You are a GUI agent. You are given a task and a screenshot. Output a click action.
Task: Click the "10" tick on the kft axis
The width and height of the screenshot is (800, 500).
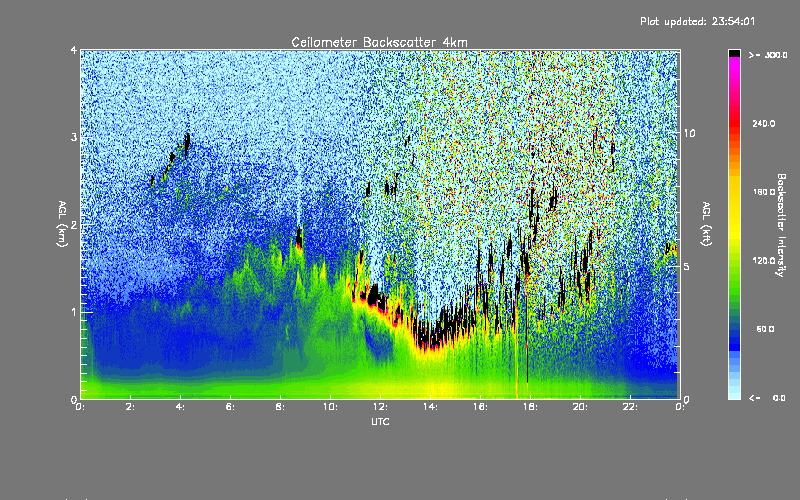(x=689, y=133)
